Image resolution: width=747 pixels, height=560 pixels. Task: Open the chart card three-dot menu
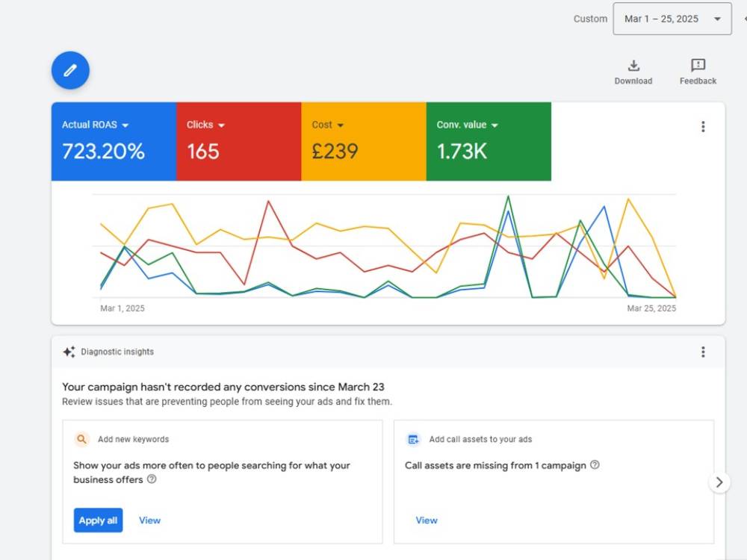click(x=703, y=127)
